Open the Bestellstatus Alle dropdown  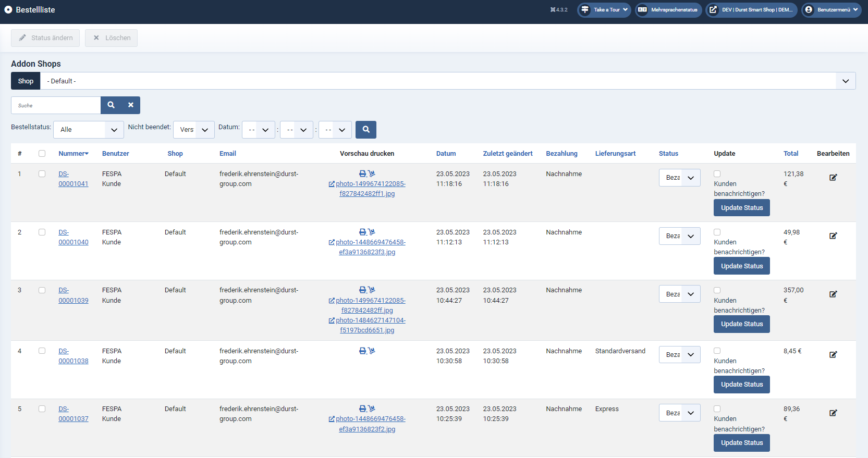click(x=89, y=130)
